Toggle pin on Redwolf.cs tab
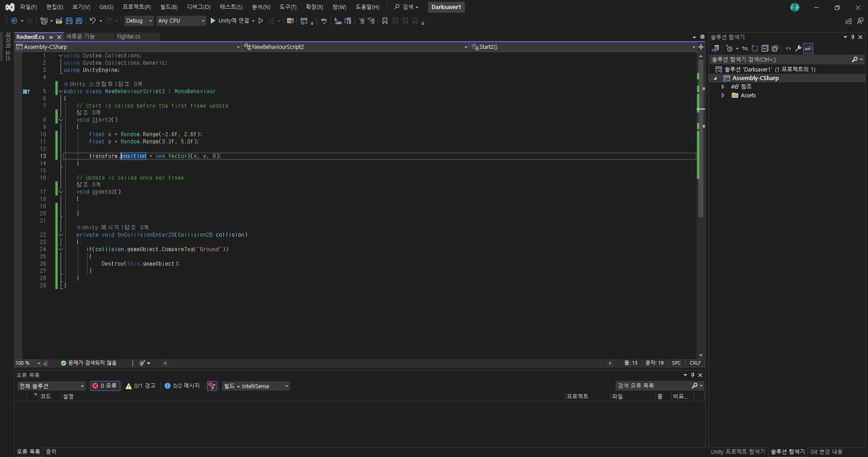This screenshot has width=868, height=457. tap(51, 37)
